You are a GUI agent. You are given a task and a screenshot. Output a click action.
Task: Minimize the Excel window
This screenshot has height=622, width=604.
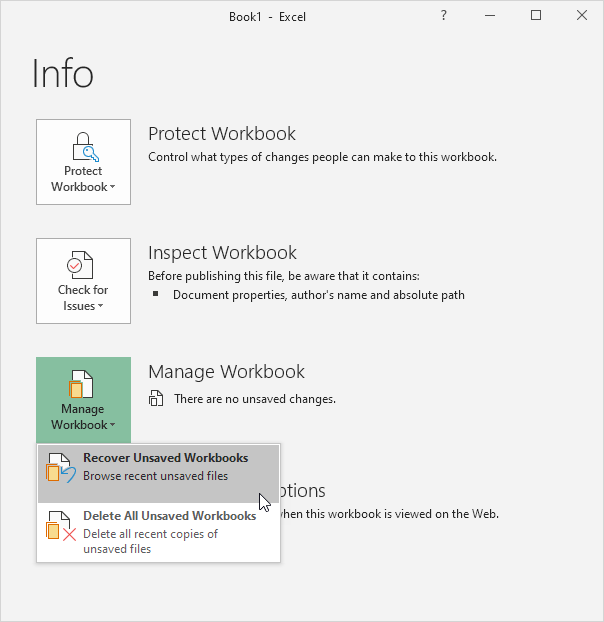(490, 16)
